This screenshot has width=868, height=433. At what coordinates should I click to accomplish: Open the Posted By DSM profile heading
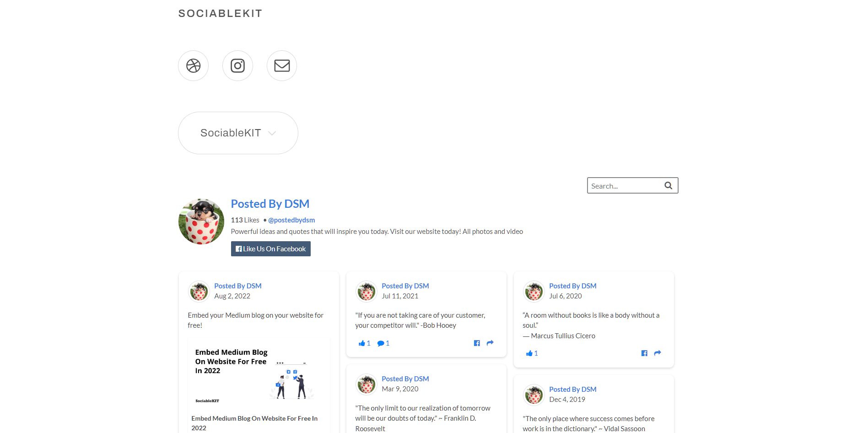(x=270, y=203)
